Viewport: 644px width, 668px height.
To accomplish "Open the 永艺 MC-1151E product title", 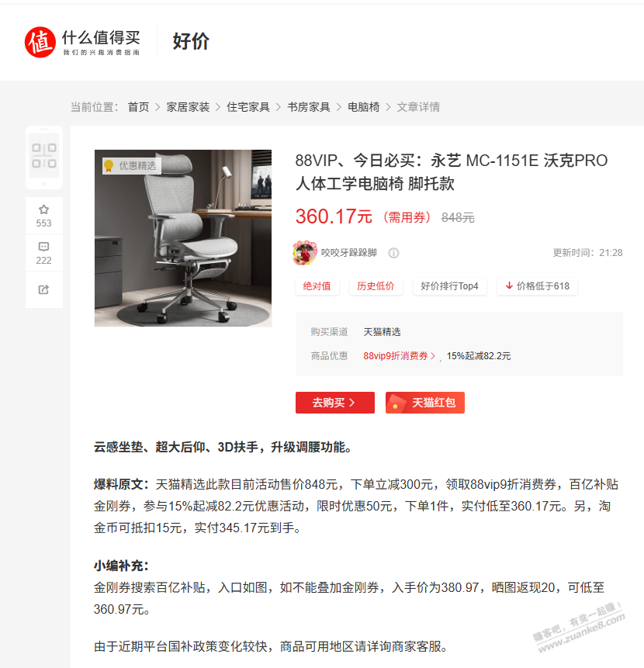I will coord(452,172).
